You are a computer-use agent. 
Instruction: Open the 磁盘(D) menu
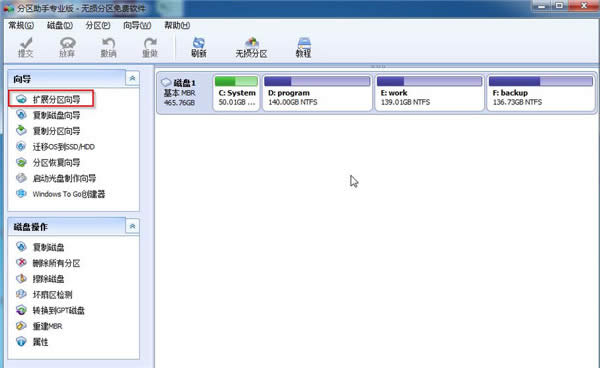click(60, 25)
